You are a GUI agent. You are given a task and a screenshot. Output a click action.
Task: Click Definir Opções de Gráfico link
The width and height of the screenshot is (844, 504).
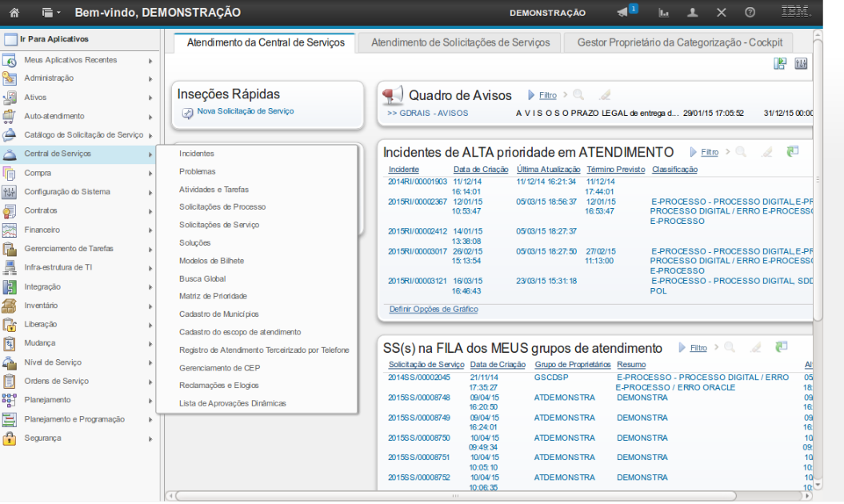(x=434, y=309)
